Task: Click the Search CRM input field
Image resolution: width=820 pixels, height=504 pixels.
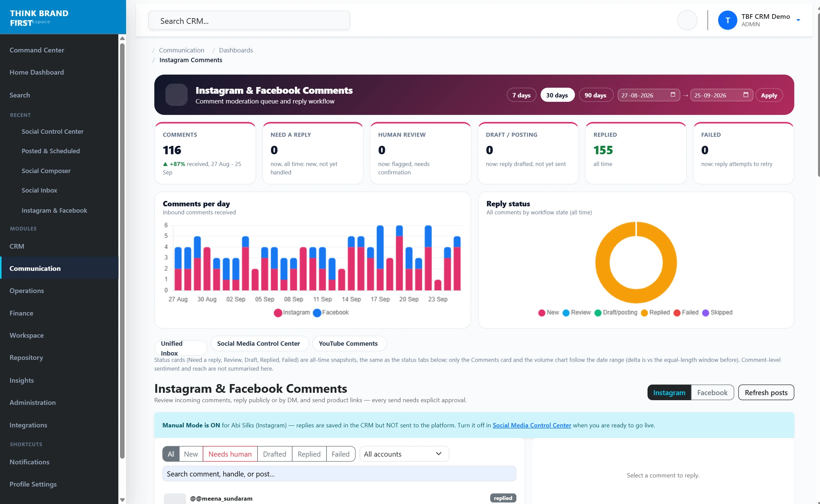Action: (x=249, y=21)
